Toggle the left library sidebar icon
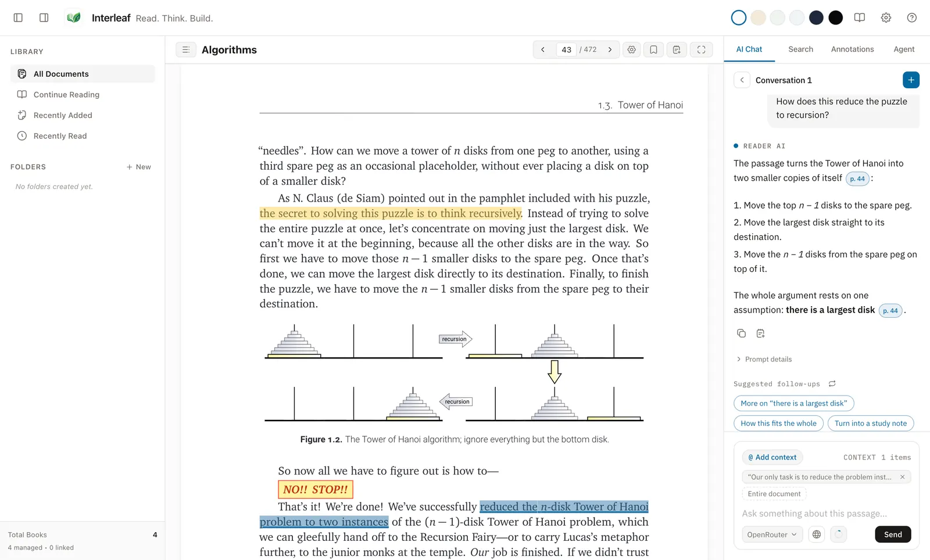The width and height of the screenshot is (930, 560). 18,18
